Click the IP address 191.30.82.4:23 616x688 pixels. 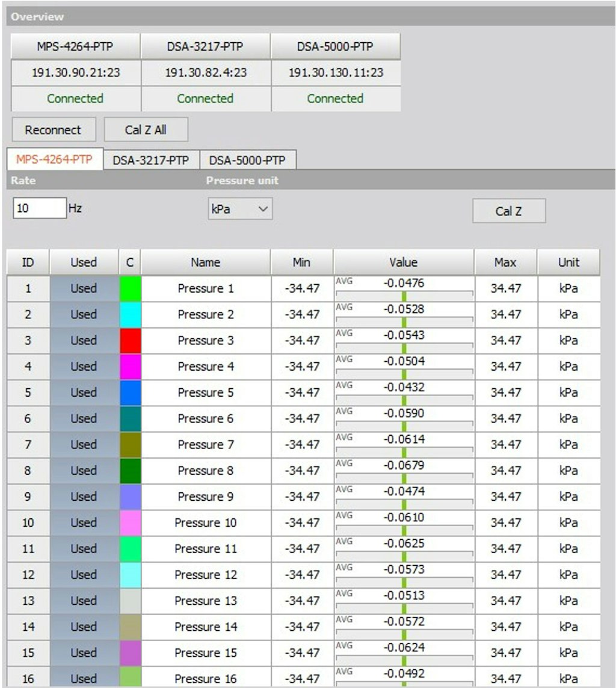206,72
